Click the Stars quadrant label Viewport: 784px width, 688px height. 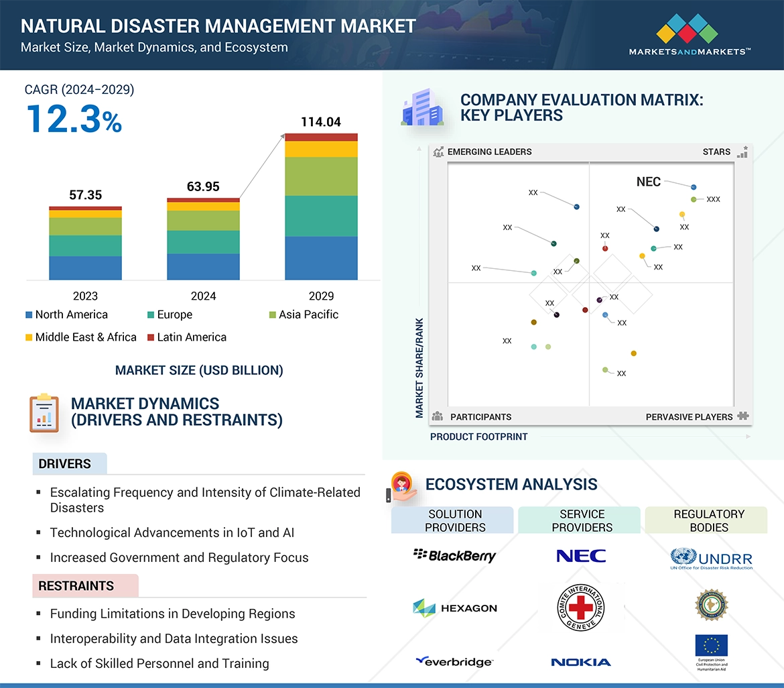(x=716, y=152)
